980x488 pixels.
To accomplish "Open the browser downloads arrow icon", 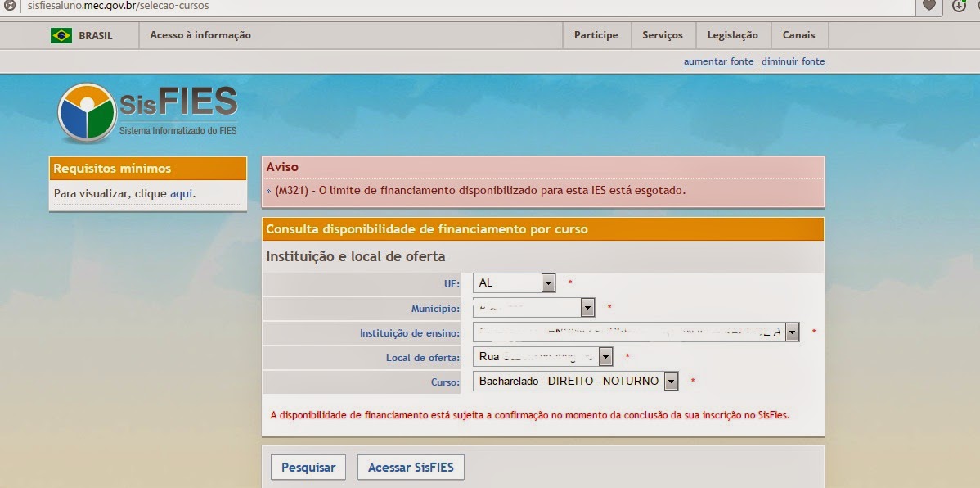I will coord(959,6).
